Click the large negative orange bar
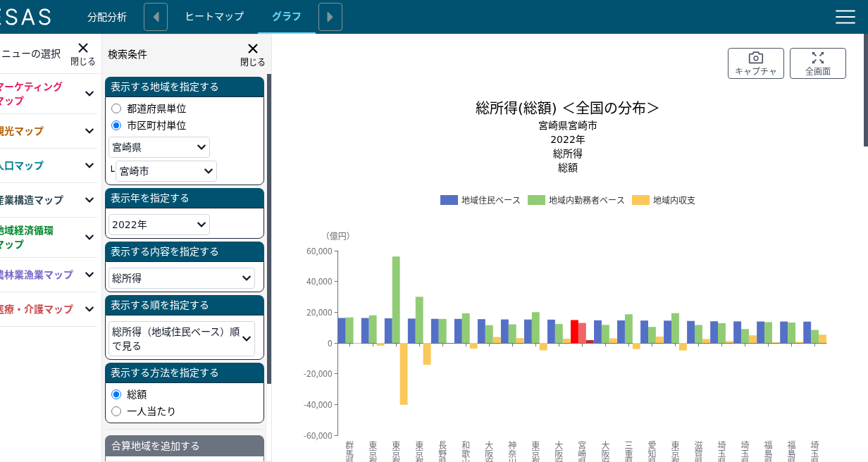 tap(404, 374)
